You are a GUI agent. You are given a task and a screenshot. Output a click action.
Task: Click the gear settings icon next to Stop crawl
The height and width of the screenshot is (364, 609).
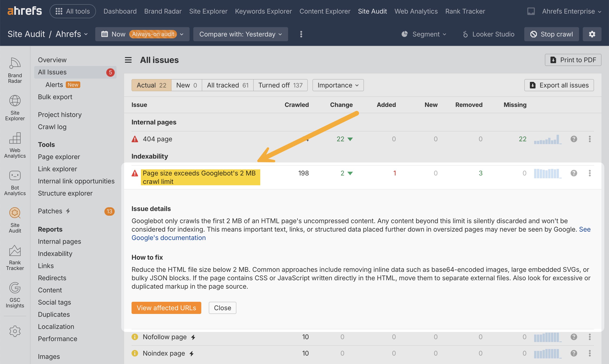pyautogui.click(x=592, y=34)
